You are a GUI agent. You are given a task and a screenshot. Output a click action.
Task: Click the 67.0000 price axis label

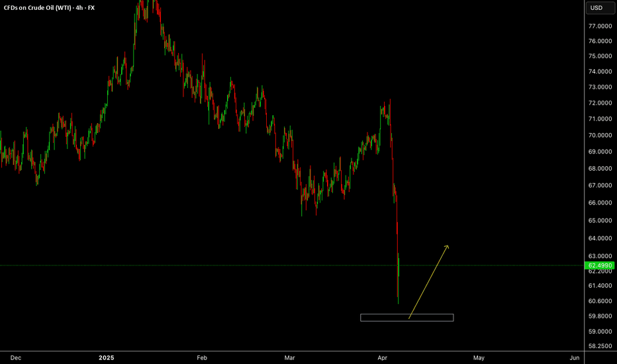tap(600, 185)
